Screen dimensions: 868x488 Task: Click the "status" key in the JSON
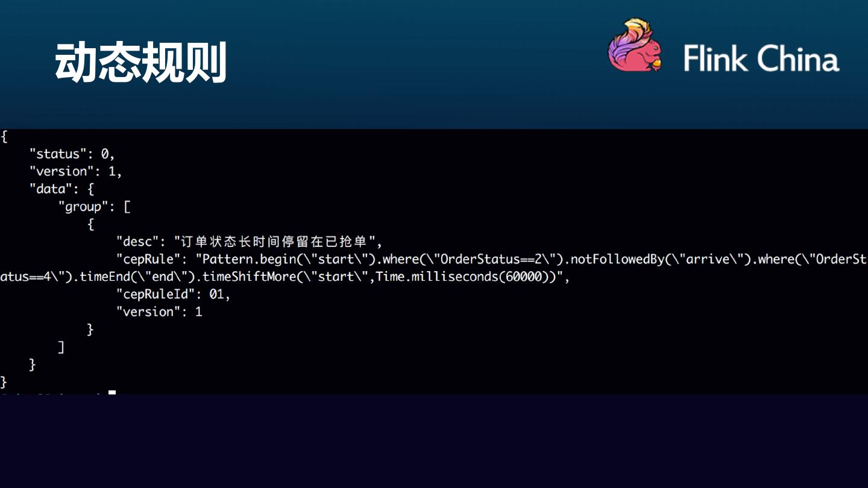[x=58, y=154]
